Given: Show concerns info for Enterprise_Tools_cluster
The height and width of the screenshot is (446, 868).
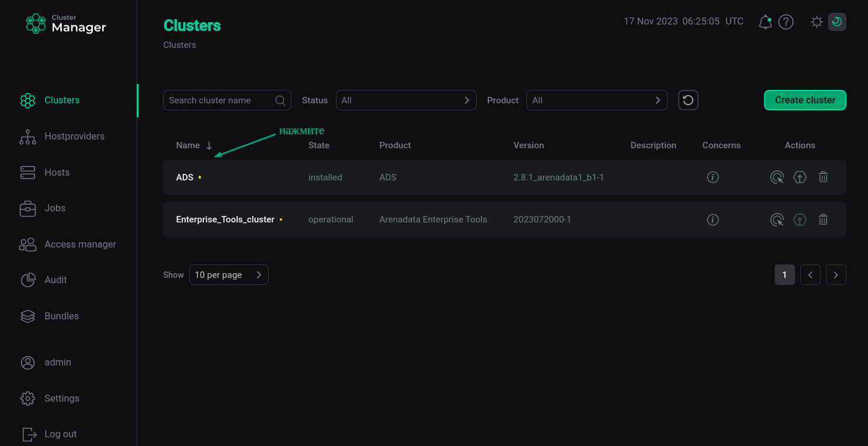Looking at the screenshot, I should pyautogui.click(x=713, y=220).
